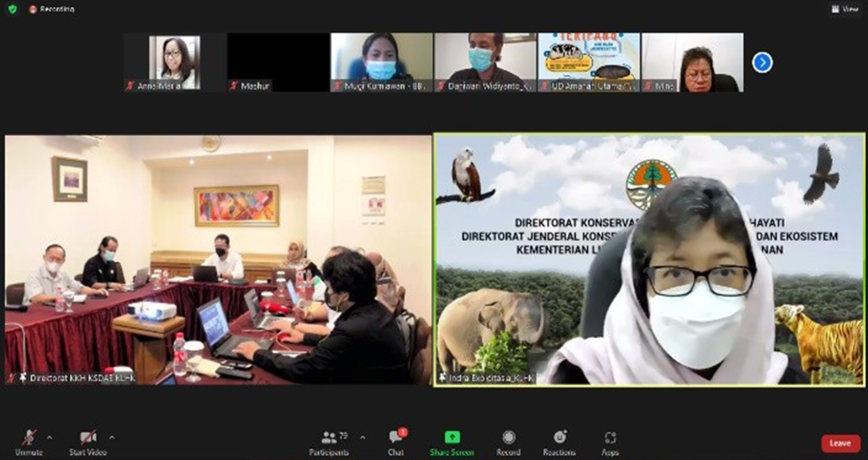Select Anne Maria's video thumbnail
The width and height of the screenshot is (868, 460).
tap(174, 62)
